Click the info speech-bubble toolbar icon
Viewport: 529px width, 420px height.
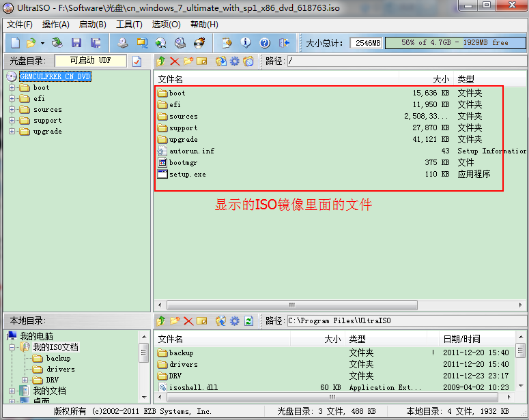coord(246,43)
